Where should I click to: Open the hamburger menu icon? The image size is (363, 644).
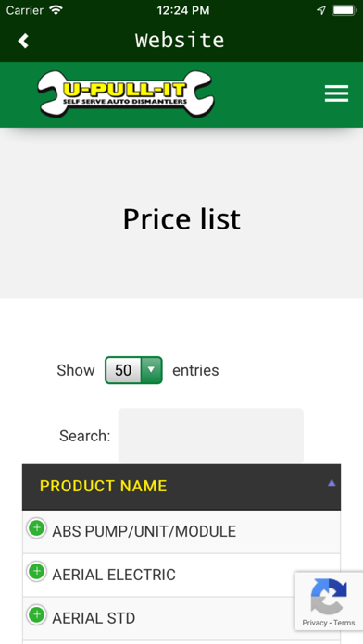(x=336, y=93)
